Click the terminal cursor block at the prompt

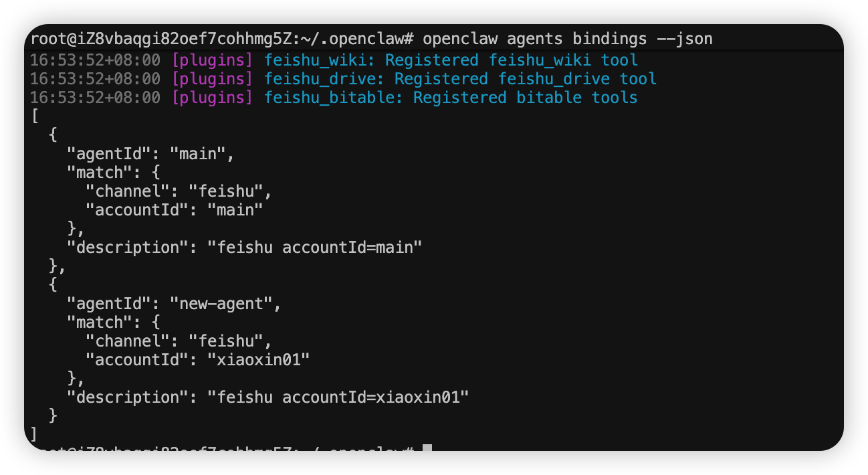click(x=427, y=448)
